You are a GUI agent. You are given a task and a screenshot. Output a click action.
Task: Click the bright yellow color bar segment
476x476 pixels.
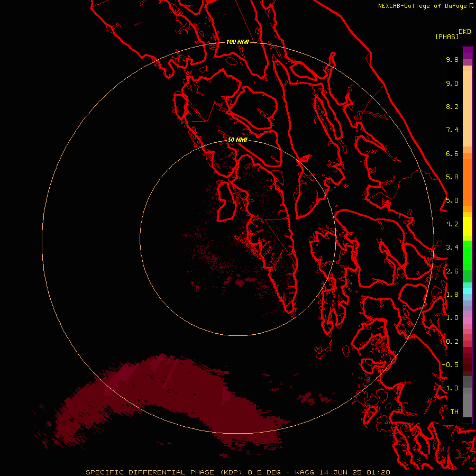coord(467,226)
